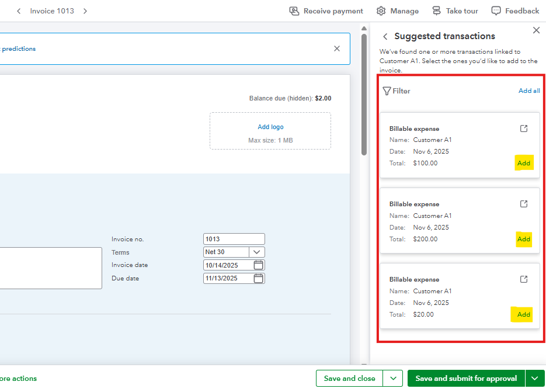Expand Save and close dropdown arrow
This screenshot has width=546, height=392.
tap(393, 379)
